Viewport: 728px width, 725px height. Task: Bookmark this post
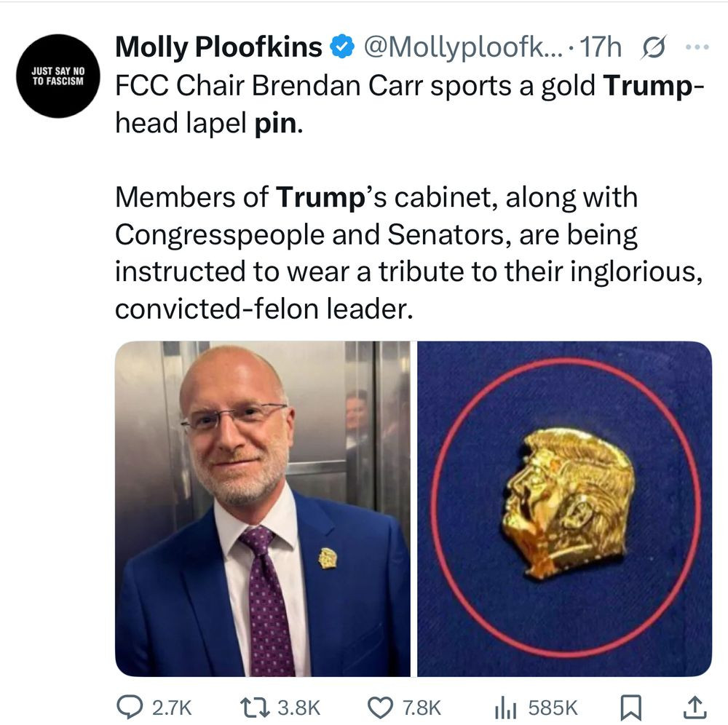(x=631, y=708)
